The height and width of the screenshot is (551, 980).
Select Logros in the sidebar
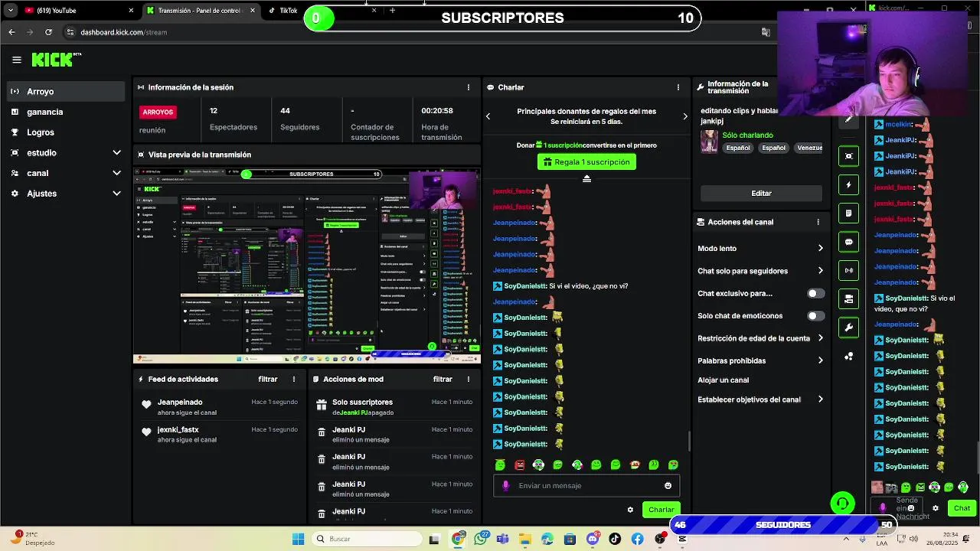[65, 132]
